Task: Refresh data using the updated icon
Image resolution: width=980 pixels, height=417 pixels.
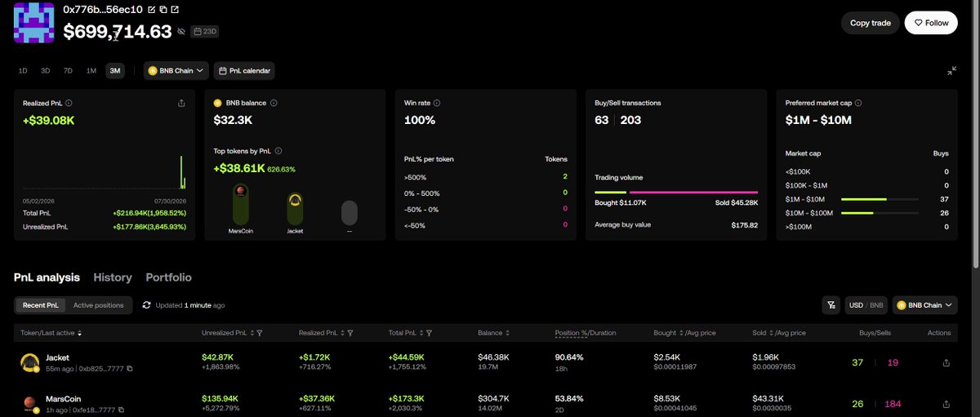Action: point(147,305)
